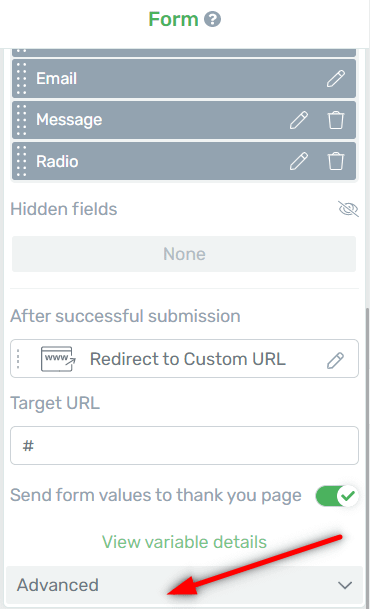Image resolution: width=370 pixels, height=609 pixels.
Task: Edit the Message field with pencil icon
Action: click(x=299, y=120)
